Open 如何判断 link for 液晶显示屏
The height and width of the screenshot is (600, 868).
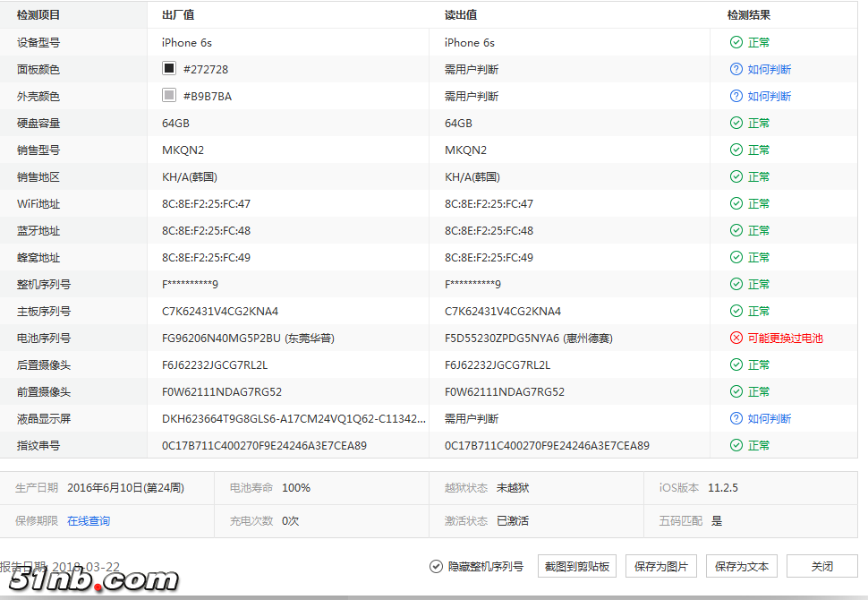click(x=770, y=418)
